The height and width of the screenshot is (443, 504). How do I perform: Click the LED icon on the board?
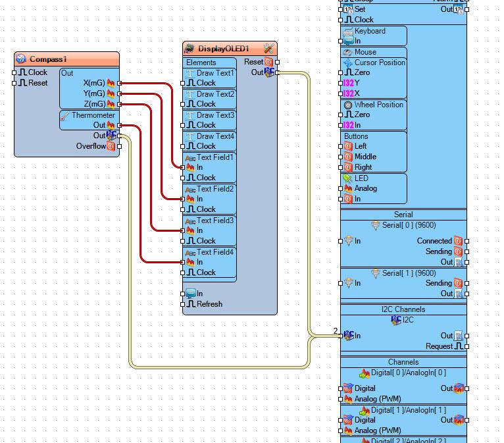click(x=348, y=178)
